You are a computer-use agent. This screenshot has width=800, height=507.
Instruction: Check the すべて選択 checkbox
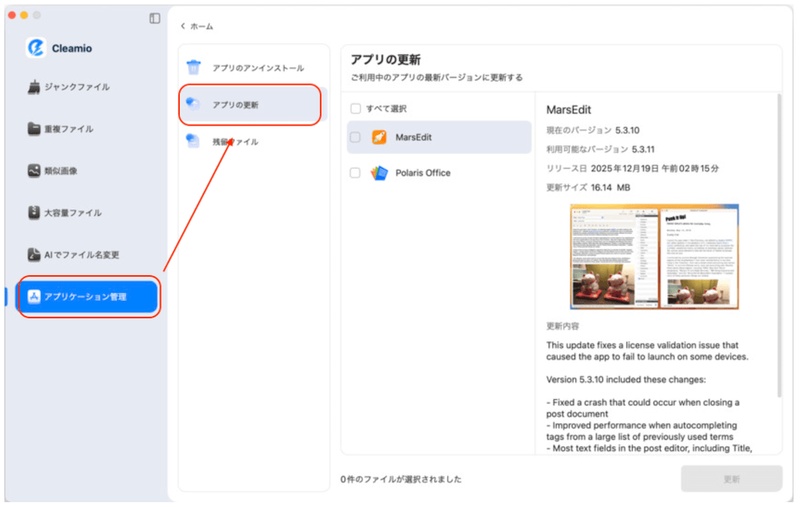pyautogui.click(x=356, y=109)
